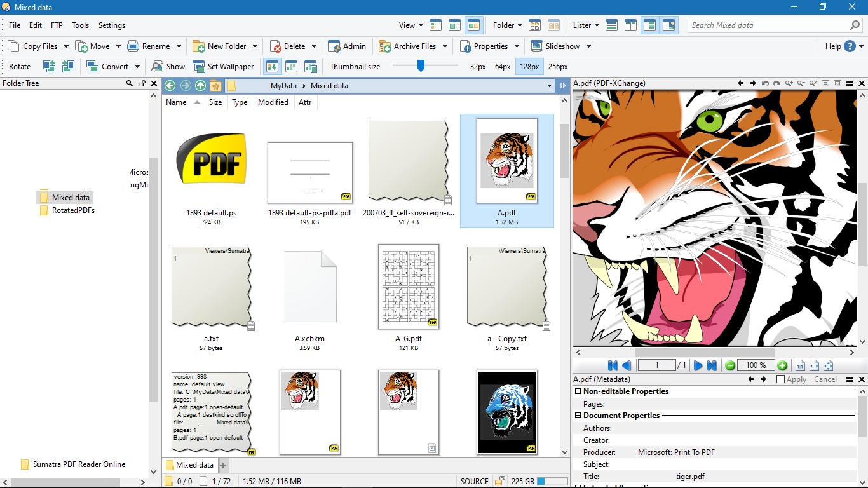Tick the Apply checkbox in Metadata panel

[780, 379]
